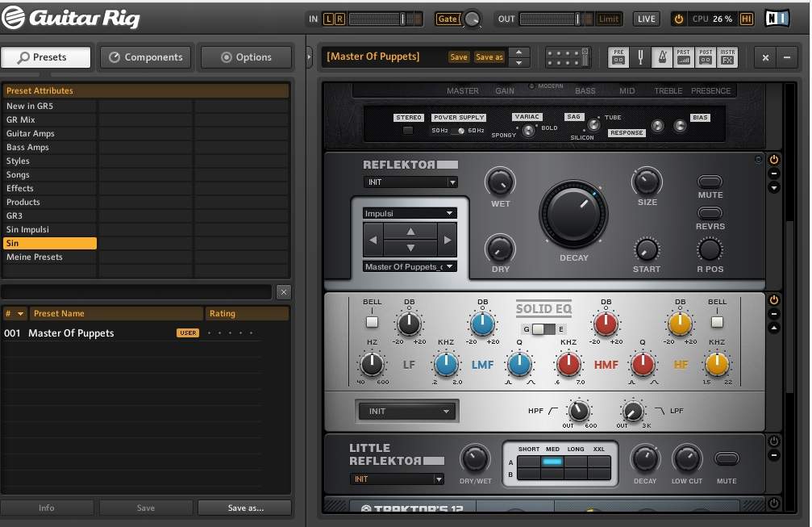Viewport: 812px width, 527px height.
Task: Switch to LIVE view
Action: [646, 19]
